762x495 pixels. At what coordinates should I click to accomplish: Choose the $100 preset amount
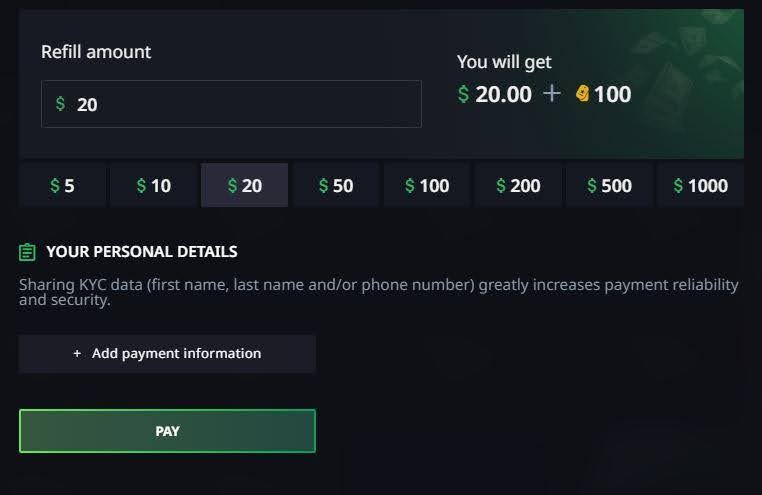pyautogui.click(x=427, y=185)
